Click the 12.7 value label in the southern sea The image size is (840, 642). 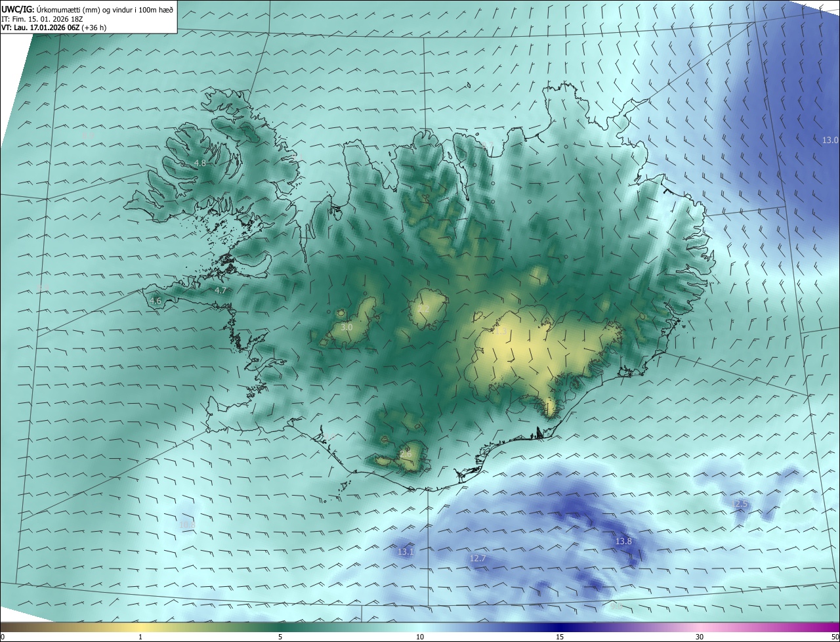click(x=478, y=559)
